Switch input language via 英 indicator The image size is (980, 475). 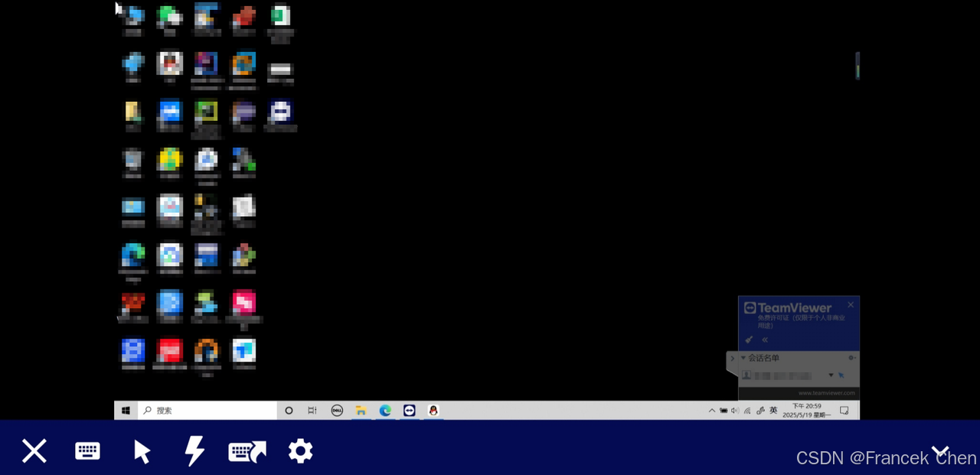773,411
